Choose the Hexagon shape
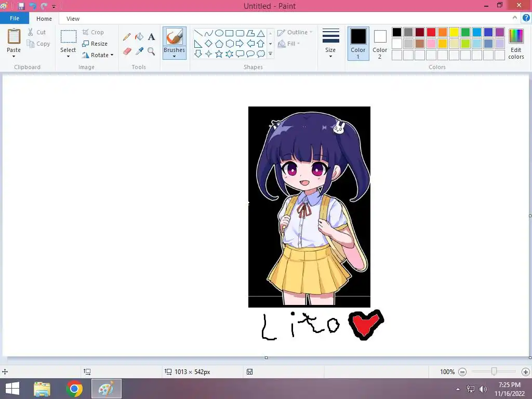The height and width of the screenshot is (399, 532). point(229,44)
